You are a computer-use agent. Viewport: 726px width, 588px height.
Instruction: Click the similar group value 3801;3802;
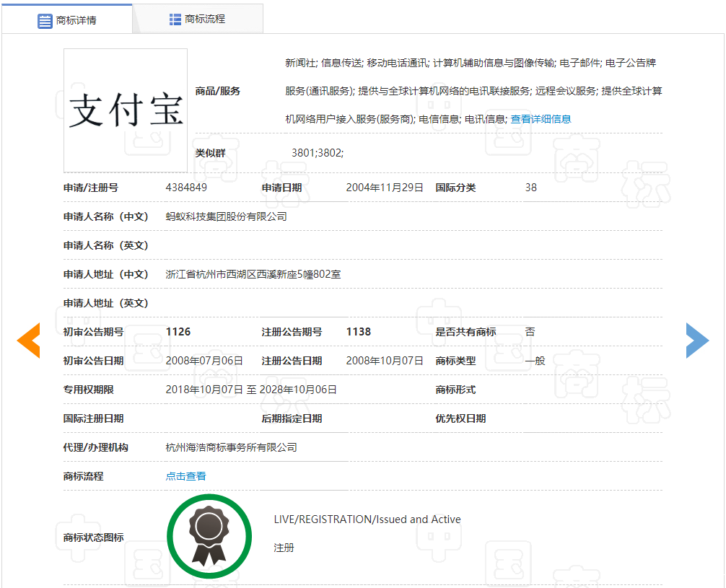point(318,153)
